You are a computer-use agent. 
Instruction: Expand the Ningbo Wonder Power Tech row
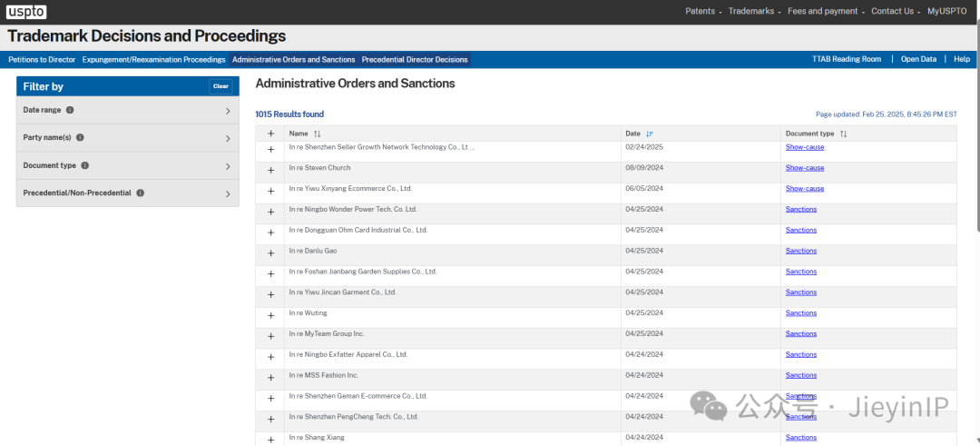coord(270,212)
